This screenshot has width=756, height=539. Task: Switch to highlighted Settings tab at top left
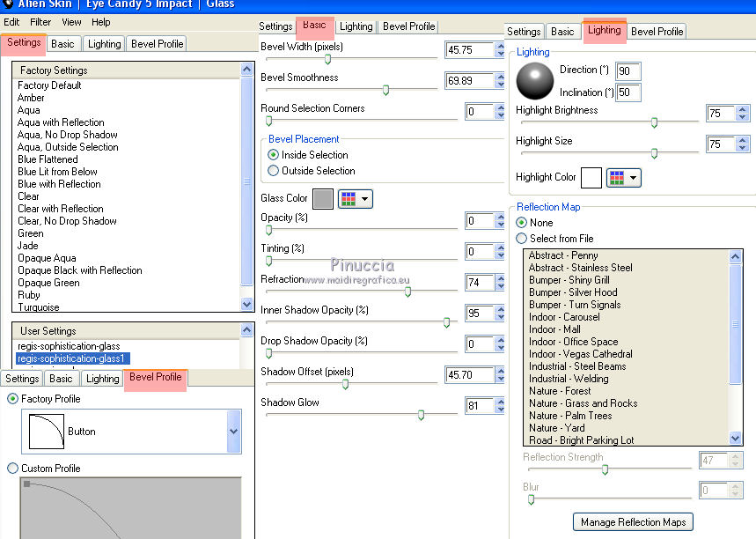click(x=24, y=43)
